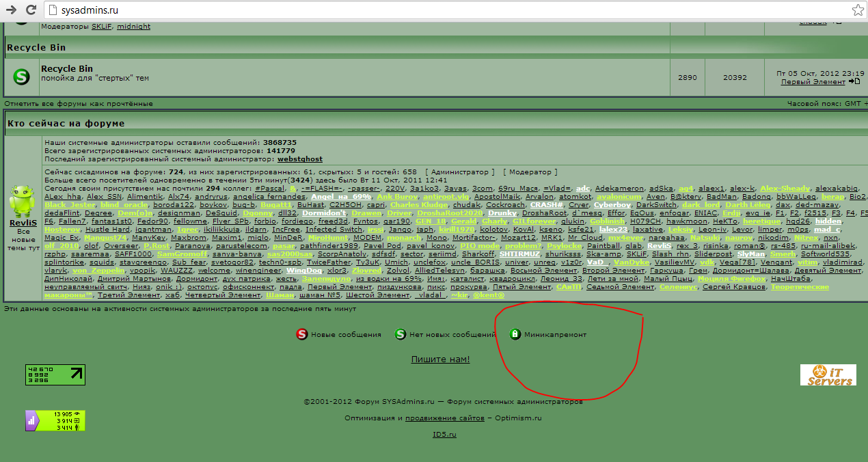Open the yellow-green statistics counter banner
The width and height of the screenshot is (868, 462).
coord(55,421)
